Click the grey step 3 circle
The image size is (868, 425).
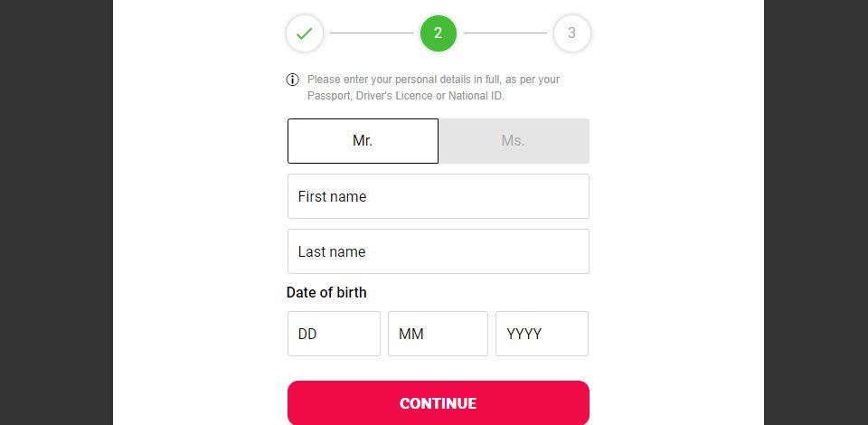(x=571, y=33)
